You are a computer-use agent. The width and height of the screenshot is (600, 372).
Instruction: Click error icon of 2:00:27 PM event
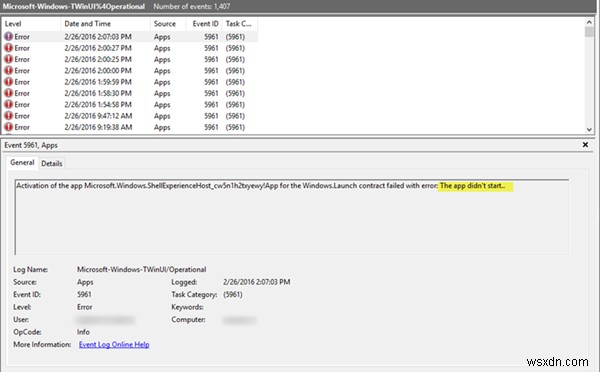8,48
